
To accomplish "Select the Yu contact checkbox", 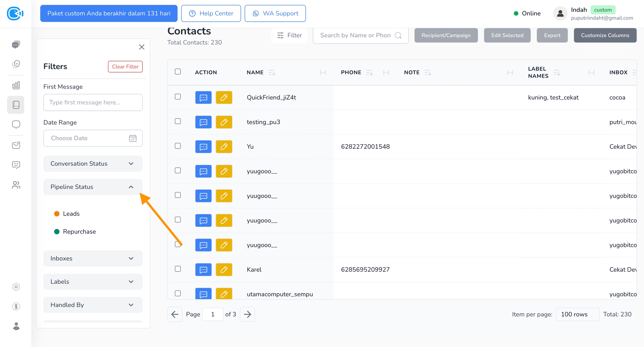I will (178, 146).
